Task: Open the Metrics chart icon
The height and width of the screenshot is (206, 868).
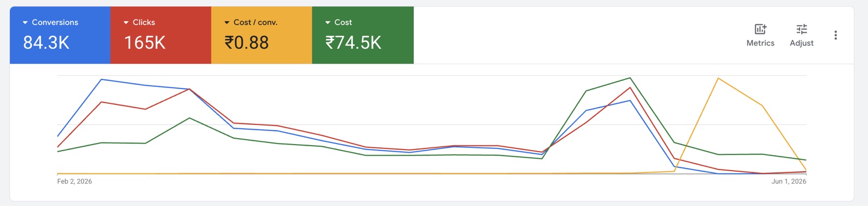Action: [x=760, y=29]
